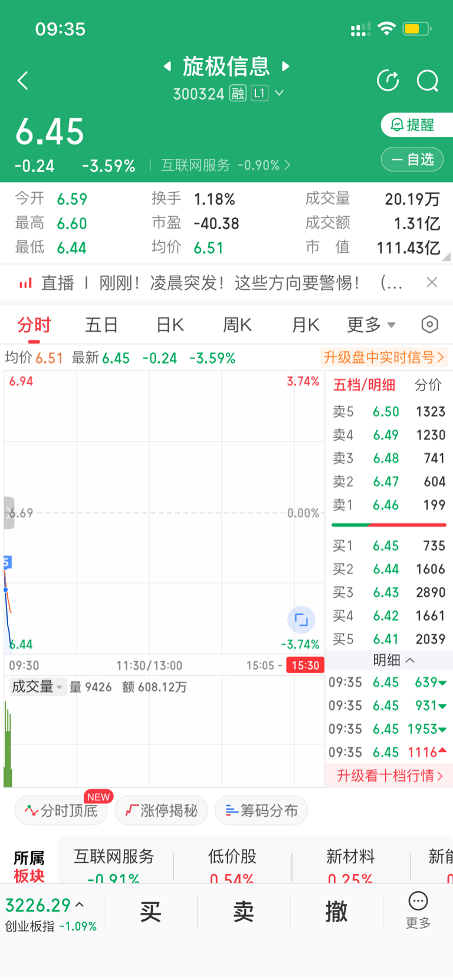Viewport: 453px width, 980px height.
Task: Dismiss the live broadcast banner
Action: coord(432,282)
